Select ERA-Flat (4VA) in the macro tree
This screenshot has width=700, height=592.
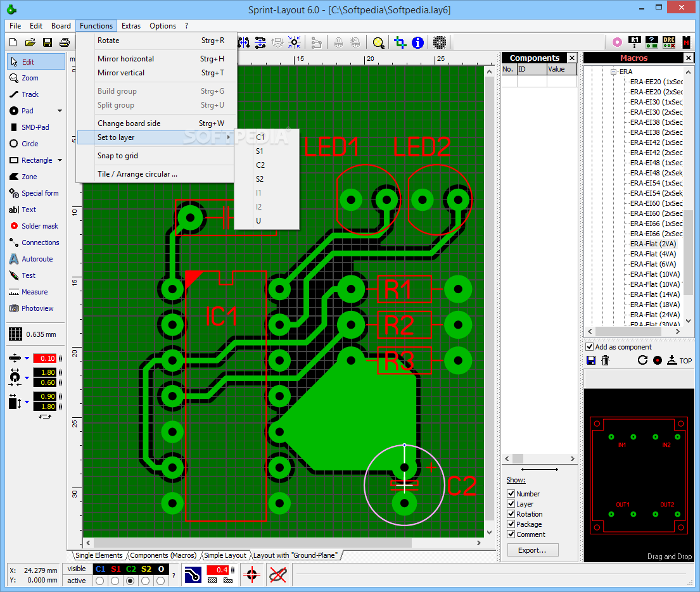(652, 255)
